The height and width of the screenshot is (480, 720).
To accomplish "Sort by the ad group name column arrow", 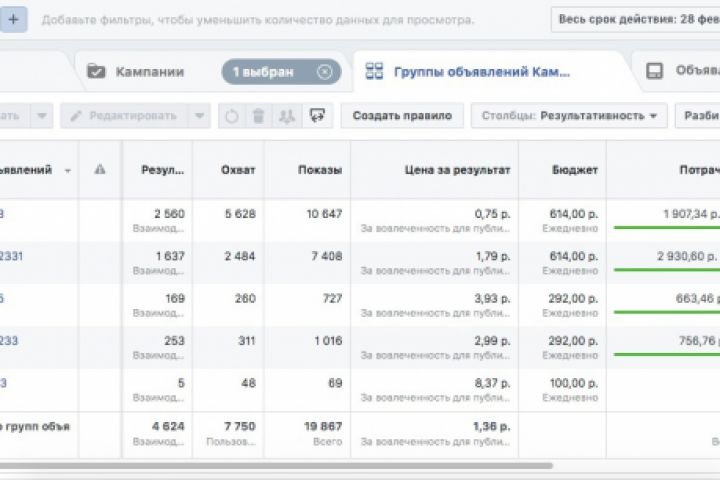I will click(x=68, y=170).
